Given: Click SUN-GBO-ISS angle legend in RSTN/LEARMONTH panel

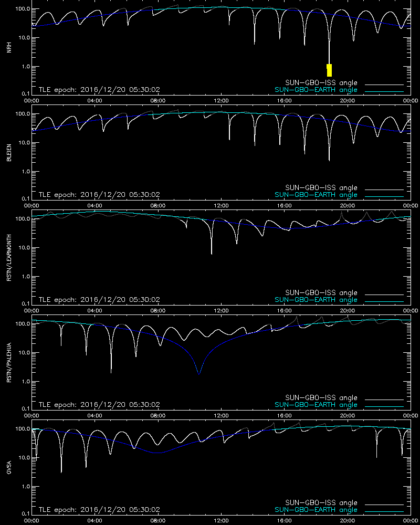Looking at the screenshot, I should 321,292.
